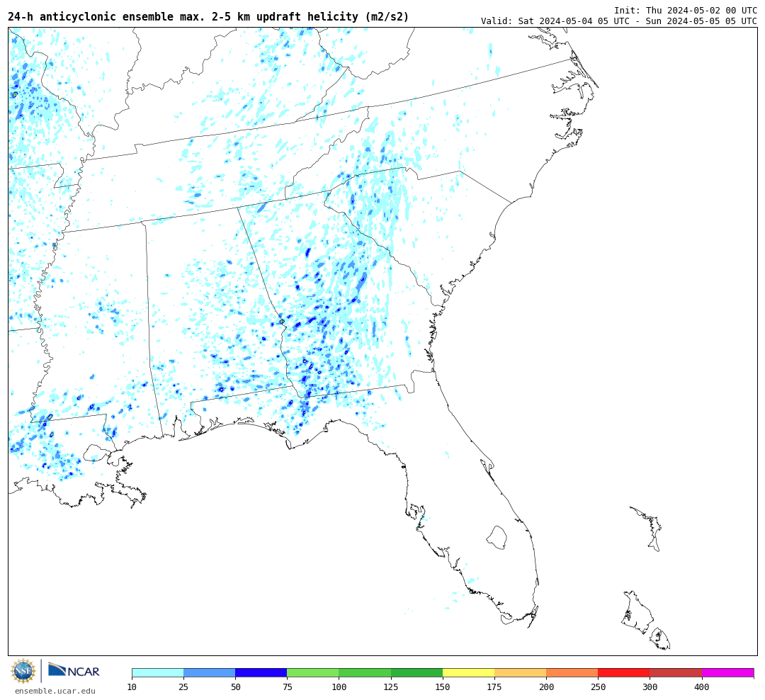Screen dimensions: 765x700
Task: Click the light green 75-100 colorbar segment
Action: [x=313, y=672]
